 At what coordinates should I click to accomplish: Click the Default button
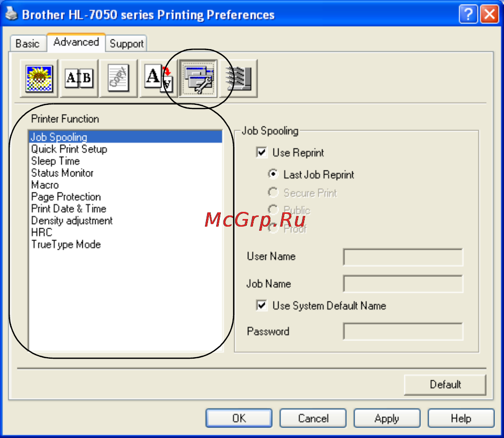point(445,384)
